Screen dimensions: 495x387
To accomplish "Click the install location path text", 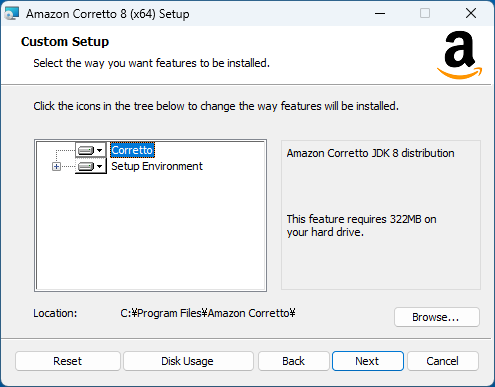I will point(208,313).
